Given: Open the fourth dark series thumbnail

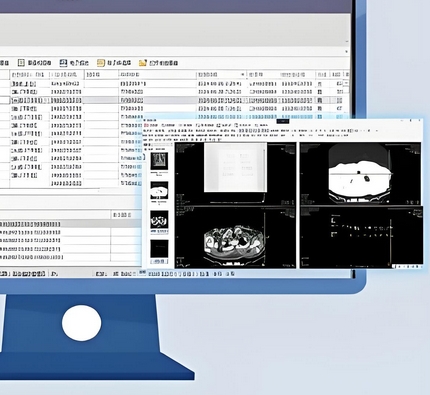Looking at the screenshot, I should point(159,249).
